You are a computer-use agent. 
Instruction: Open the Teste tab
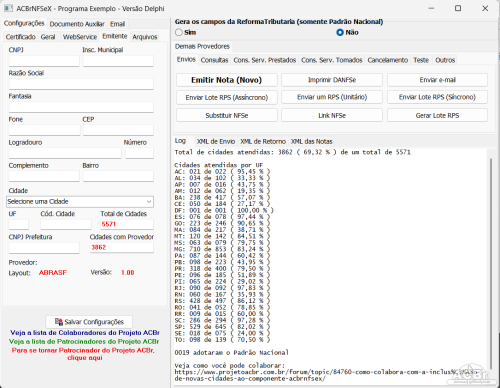point(421,60)
